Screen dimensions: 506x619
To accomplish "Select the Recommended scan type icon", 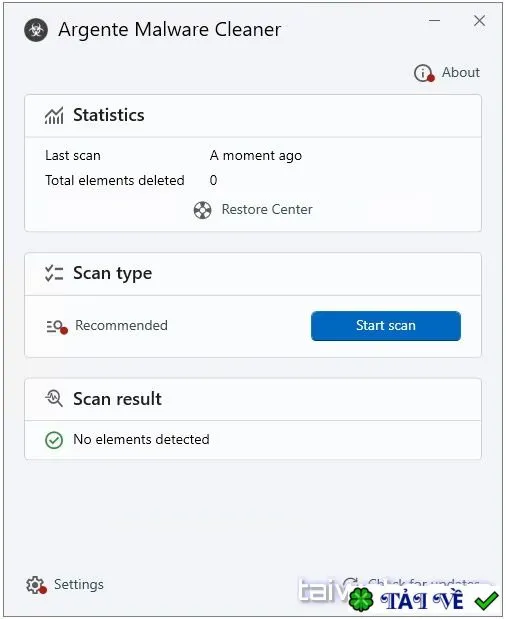I will tap(57, 326).
